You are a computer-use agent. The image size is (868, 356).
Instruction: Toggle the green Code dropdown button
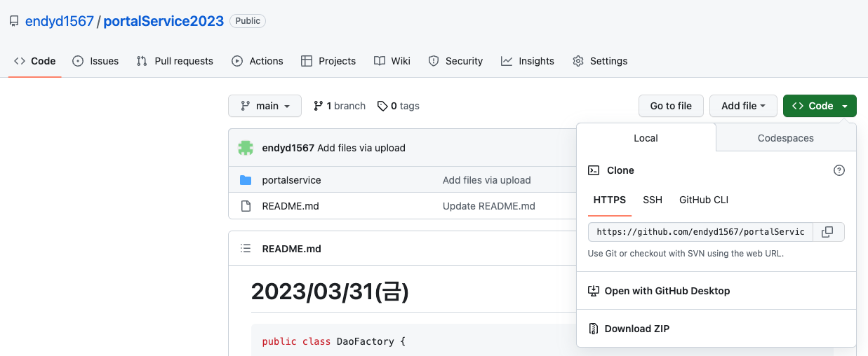820,106
